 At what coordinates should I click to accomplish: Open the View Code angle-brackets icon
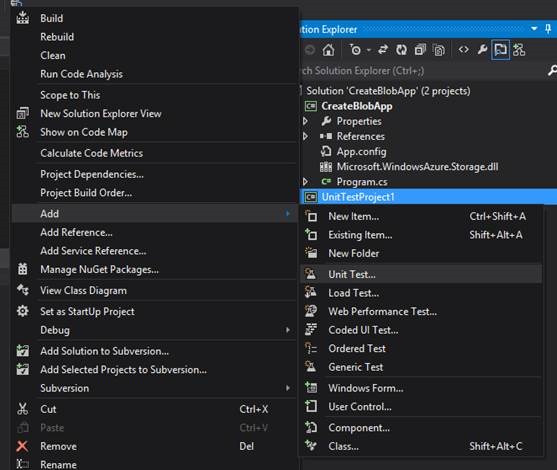464,50
